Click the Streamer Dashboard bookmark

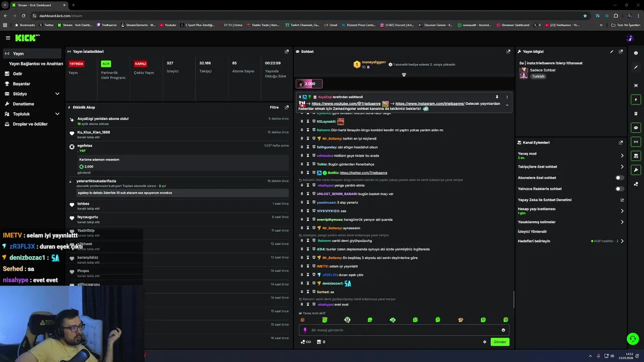(x=513, y=25)
